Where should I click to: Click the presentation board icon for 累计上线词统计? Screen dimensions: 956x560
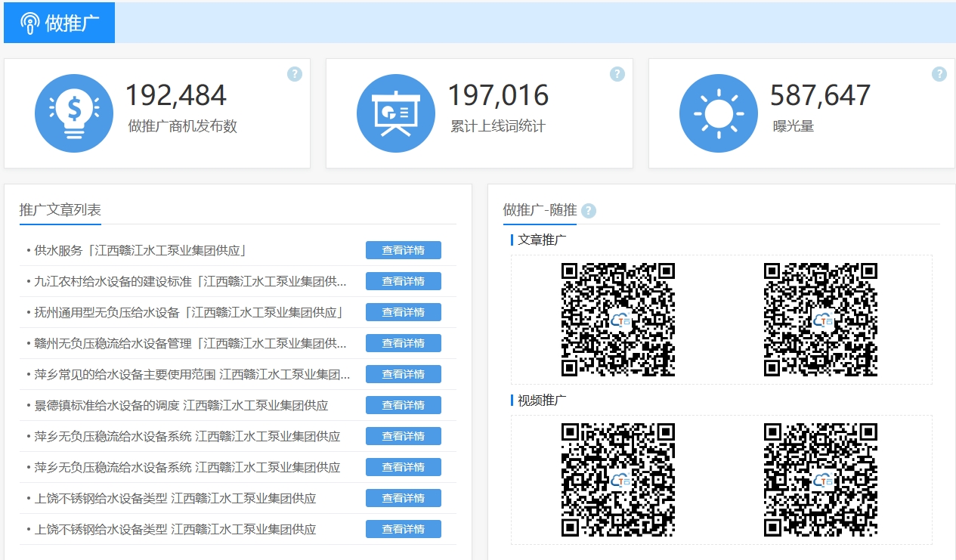[396, 113]
